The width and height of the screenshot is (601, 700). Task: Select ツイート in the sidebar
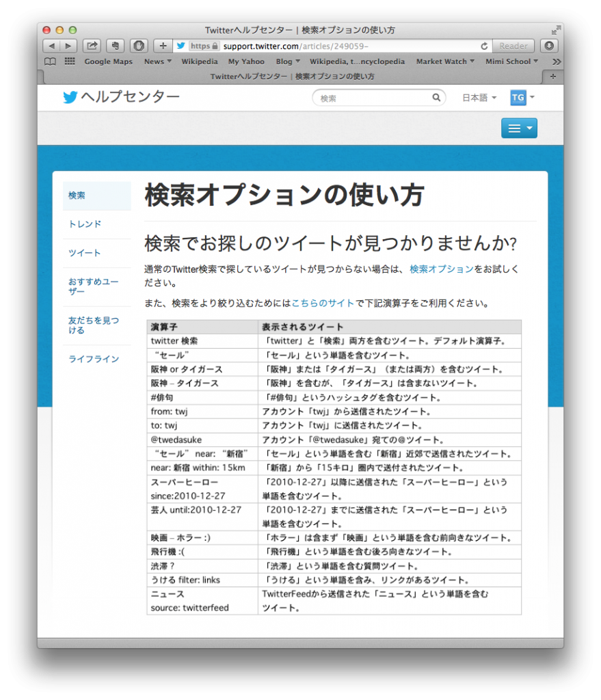(97, 253)
